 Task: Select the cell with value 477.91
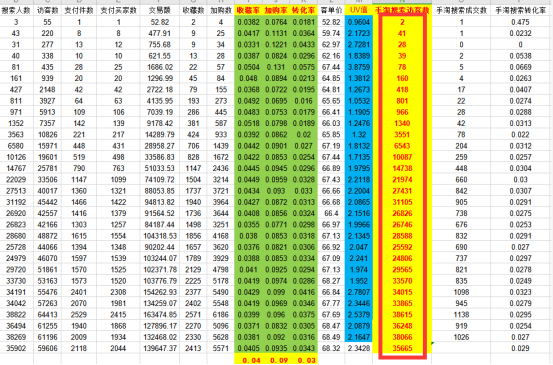click(160, 33)
